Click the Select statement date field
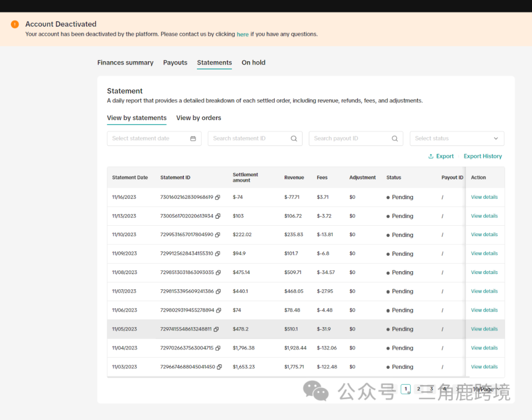 [x=154, y=139]
